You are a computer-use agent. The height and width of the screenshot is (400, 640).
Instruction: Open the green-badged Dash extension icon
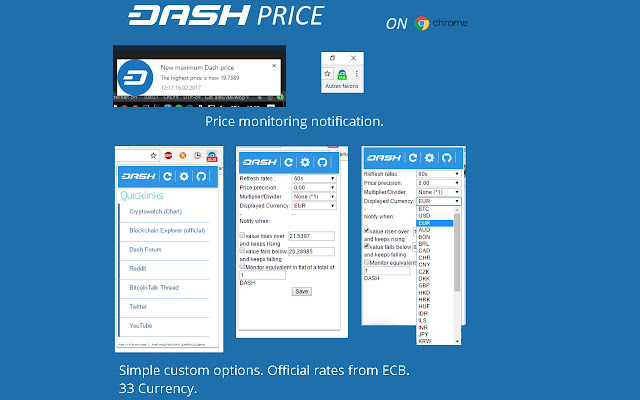pos(342,74)
